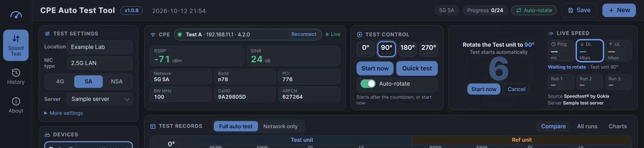The height and width of the screenshot is (148, 644).
Task: Click Start now under the countdown
Action: tap(484, 89)
